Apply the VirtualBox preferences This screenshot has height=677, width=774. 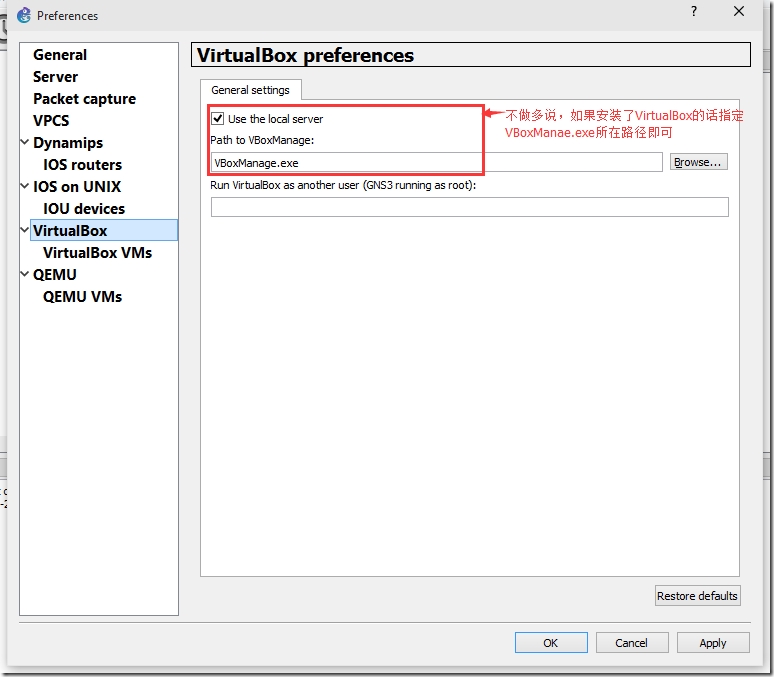click(713, 643)
